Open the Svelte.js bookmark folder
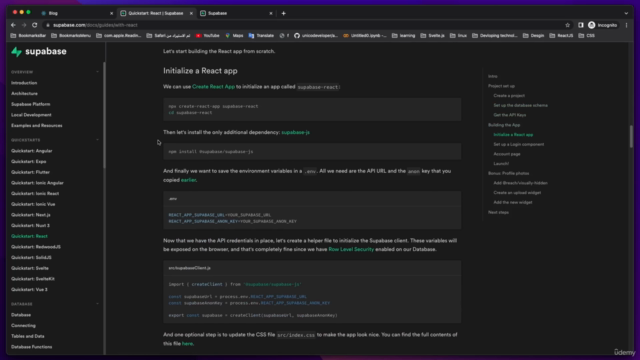The height and width of the screenshot is (360, 640). click(x=432, y=36)
